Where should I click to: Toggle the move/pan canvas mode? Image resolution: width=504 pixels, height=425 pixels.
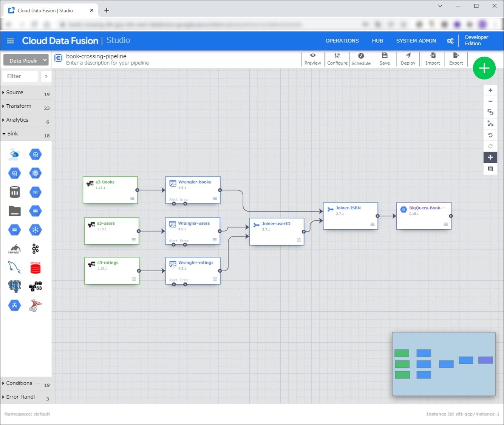(490, 157)
